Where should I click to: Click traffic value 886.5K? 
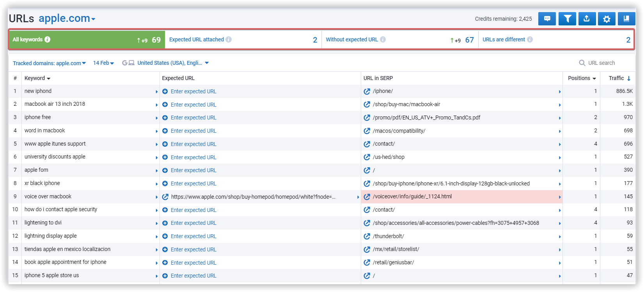tap(624, 91)
